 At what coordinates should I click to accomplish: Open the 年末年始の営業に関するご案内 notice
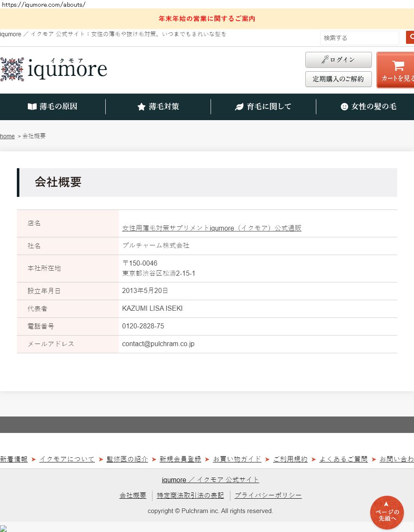point(207,19)
